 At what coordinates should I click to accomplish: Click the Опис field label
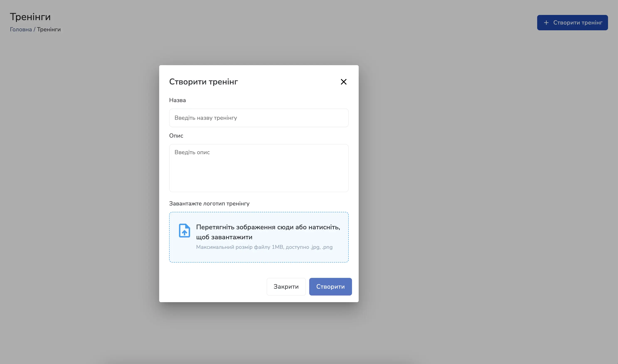[x=176, y=136]
